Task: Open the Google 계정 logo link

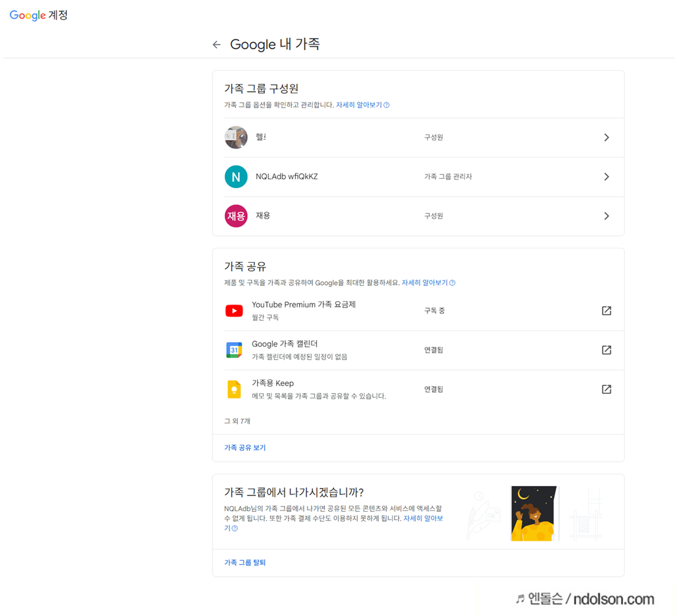Action: pos(39,15)
